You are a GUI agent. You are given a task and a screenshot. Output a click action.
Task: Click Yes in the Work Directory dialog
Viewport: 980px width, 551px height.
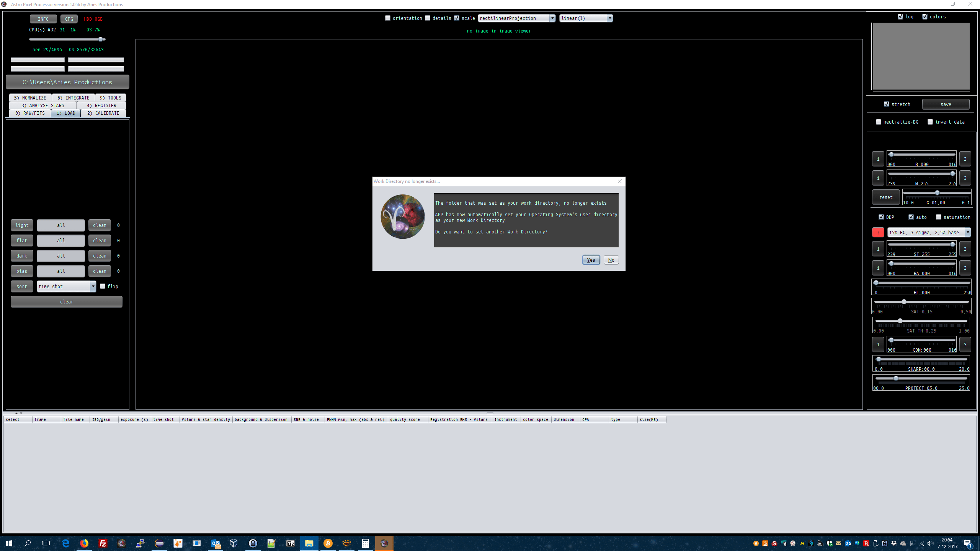click(x=591, y=260)
